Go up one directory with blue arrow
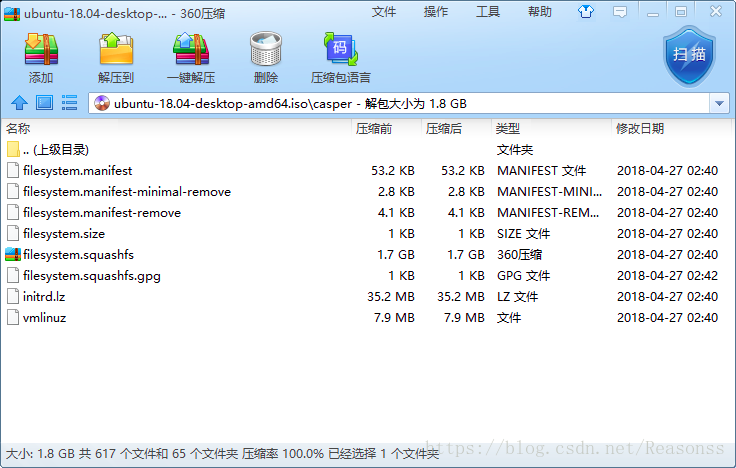This screenshot has height=468, width=736. 19,103
